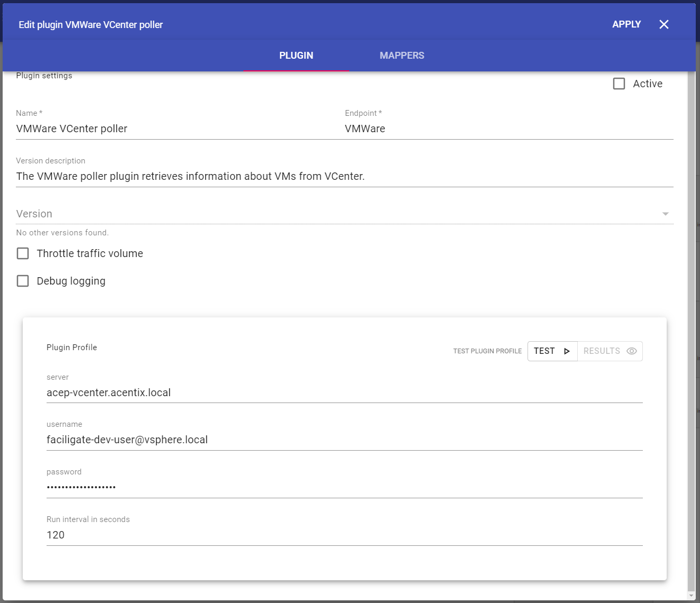This screenshot has width=700, height=603.
Task: Click the Run interval in seconds field
Action: pyautogui.click(x=344, y=535)
